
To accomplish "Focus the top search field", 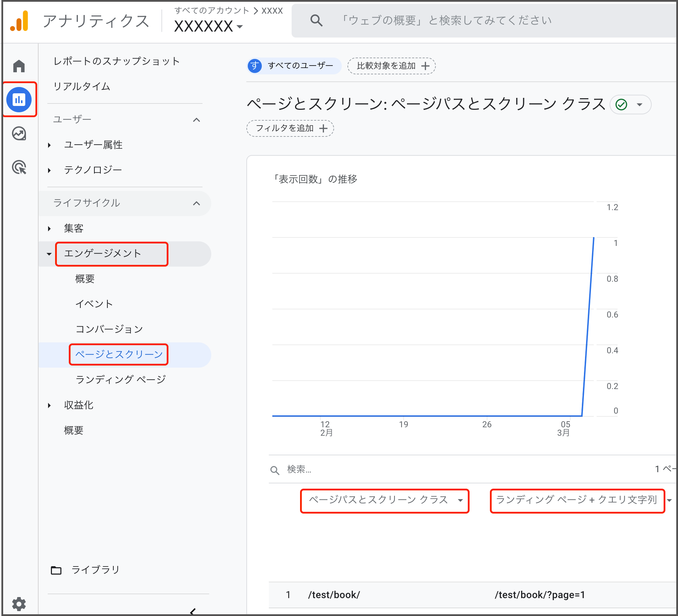I will click(484, 20).
